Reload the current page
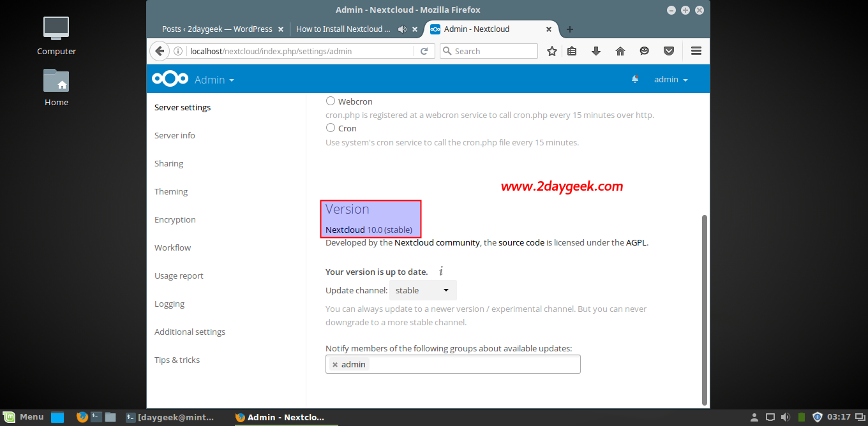The height and width of the screenshot is (426, 868). click(424, 51)
